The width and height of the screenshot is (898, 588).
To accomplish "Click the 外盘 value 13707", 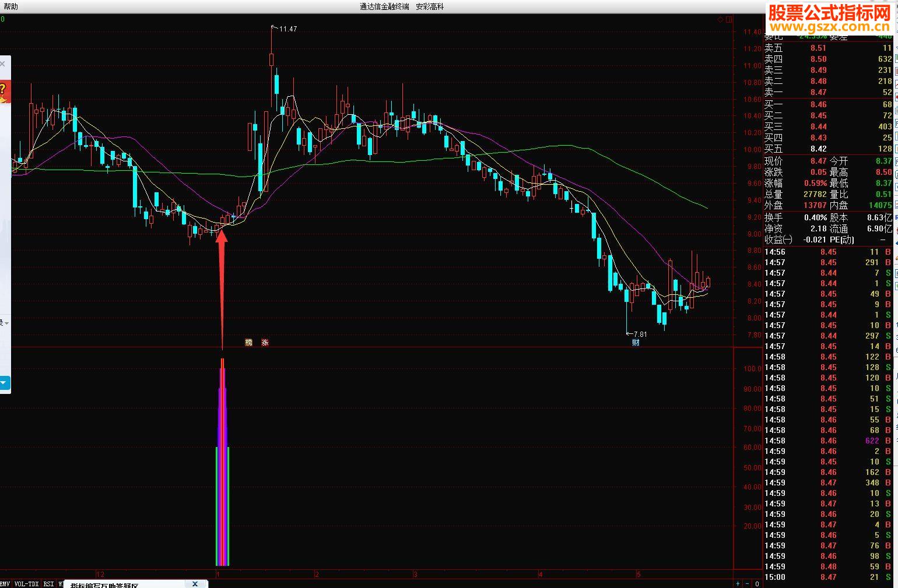I will (x=815, y=205).
